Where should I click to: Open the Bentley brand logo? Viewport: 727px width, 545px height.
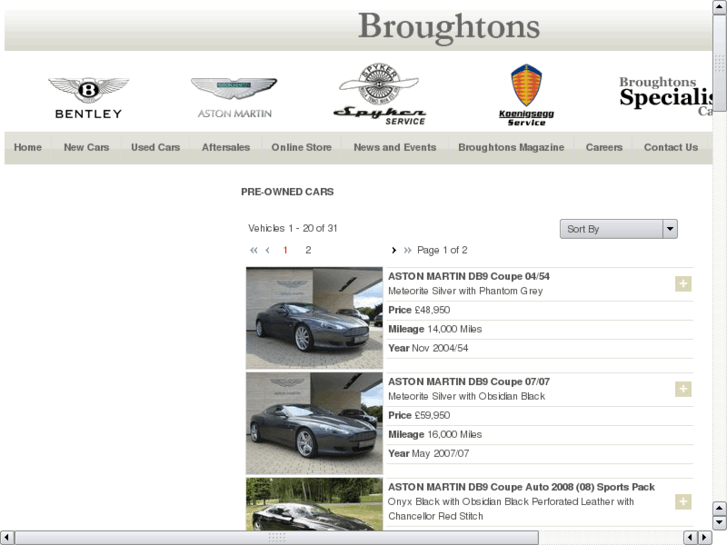coord(88,98)
